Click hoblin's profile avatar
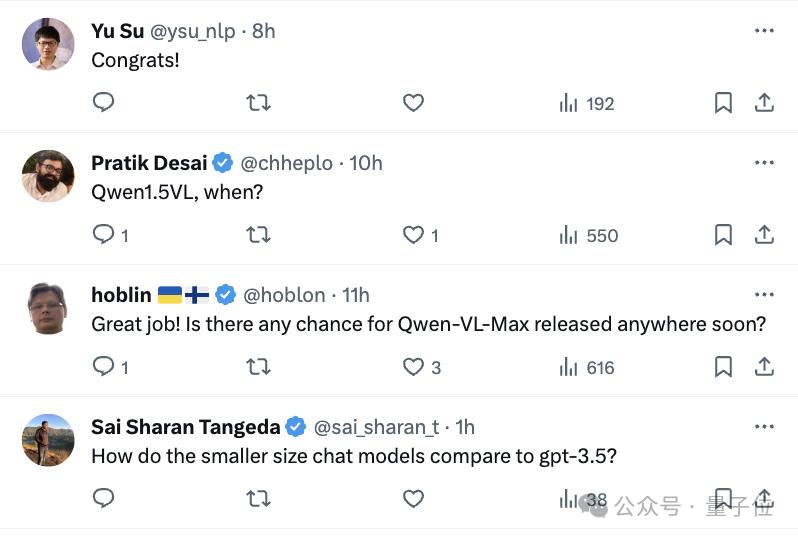Viewport: 798px width, 538px height. coord(48,308)
